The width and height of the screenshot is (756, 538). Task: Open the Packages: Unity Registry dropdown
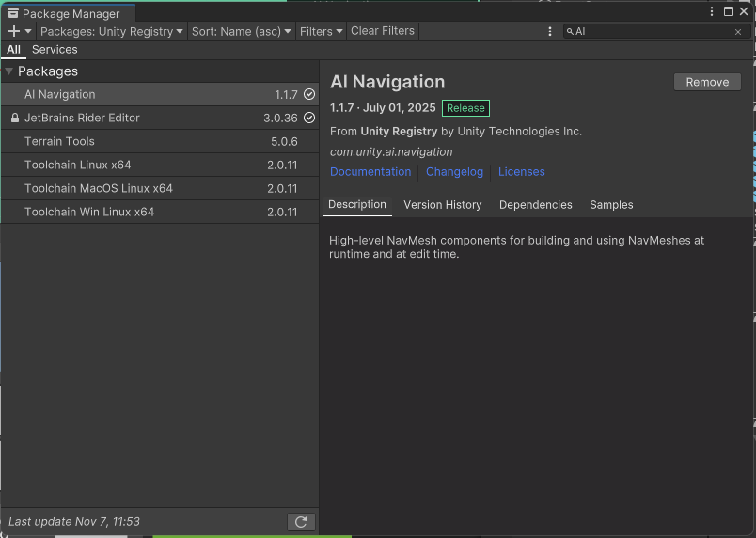112,31
